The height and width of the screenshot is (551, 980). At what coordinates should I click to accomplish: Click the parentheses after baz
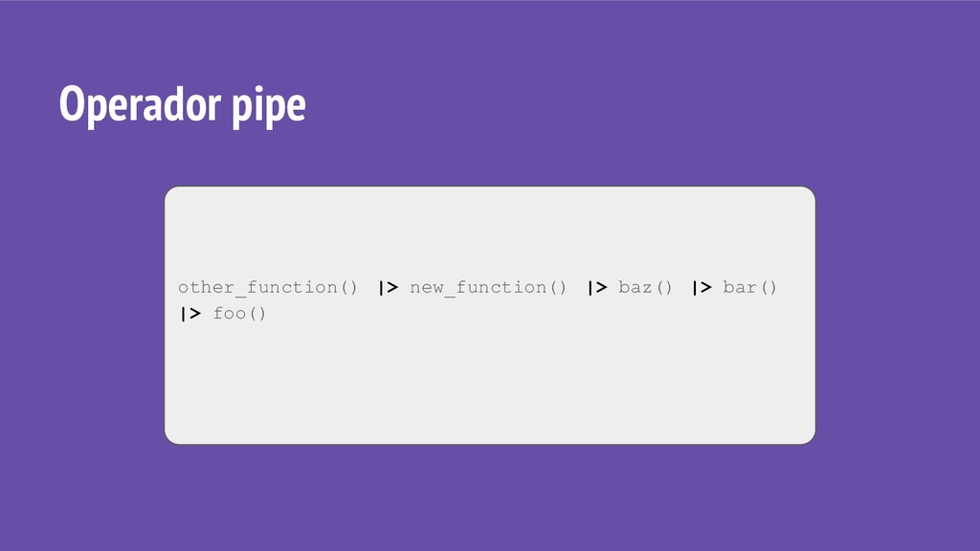coord(664,287)
